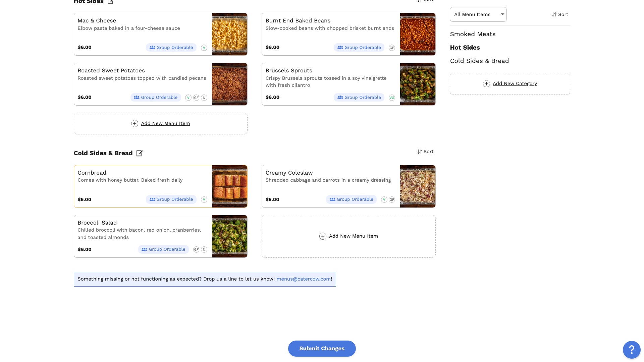
Task: Click the GF badge on Broccoli Salad
Action: [196, 249]
